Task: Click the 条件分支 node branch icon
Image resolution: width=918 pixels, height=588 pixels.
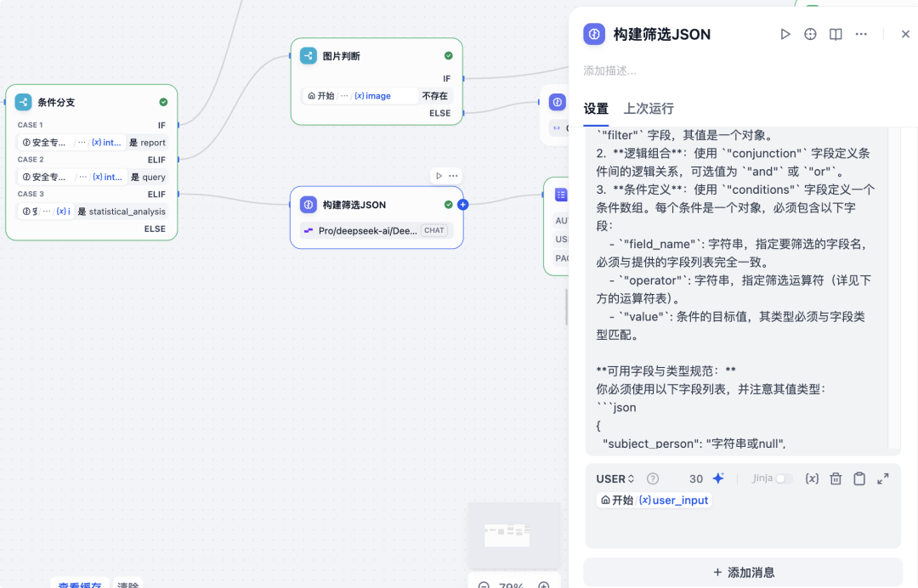Action: point(24,102)
